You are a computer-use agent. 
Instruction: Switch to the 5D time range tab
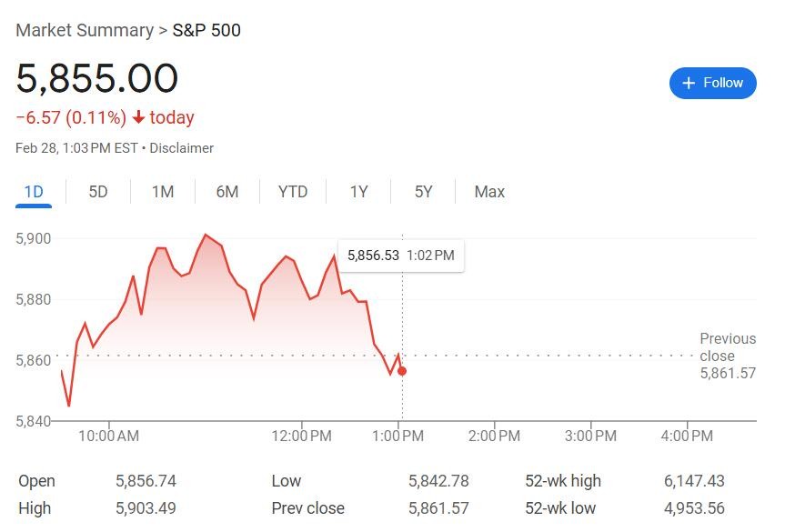(x=98, y=192)
